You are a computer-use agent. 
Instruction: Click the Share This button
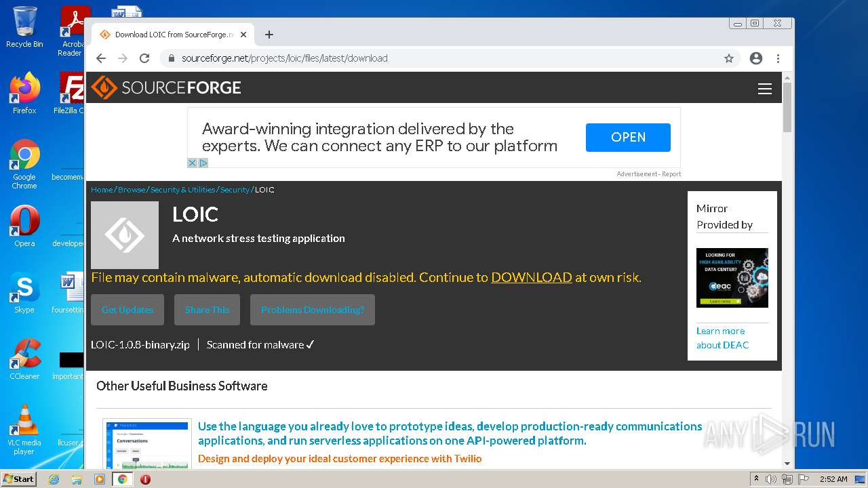click(x=207, y=310)
